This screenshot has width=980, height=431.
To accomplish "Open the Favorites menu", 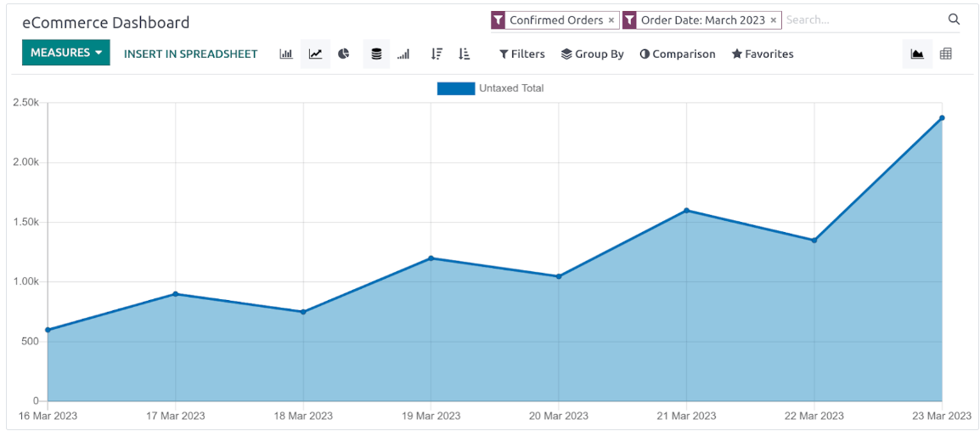I will 763,54.
